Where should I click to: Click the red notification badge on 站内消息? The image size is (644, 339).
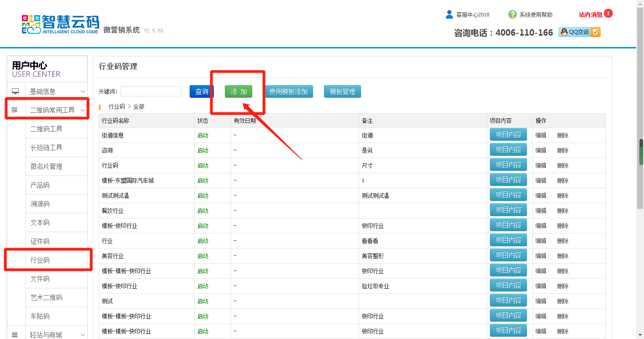click(608, 13)
